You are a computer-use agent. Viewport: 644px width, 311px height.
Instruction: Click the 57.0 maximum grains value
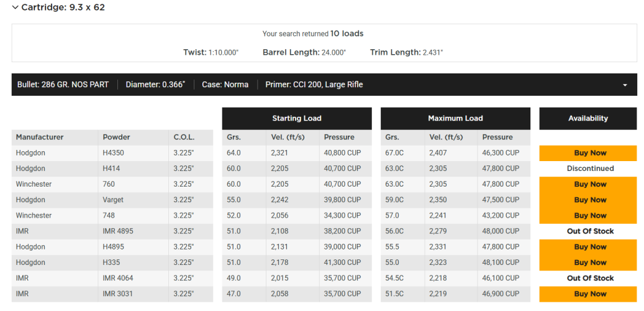coord(392,216)
